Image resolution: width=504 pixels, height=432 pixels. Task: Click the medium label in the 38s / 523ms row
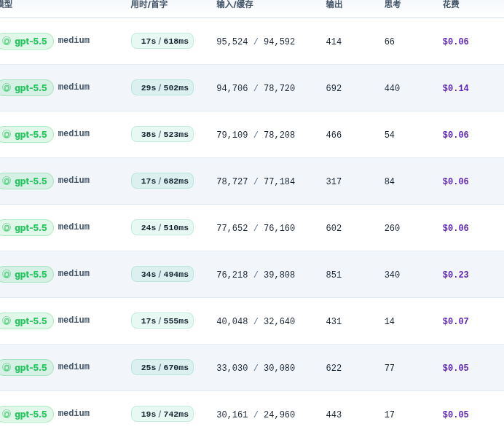coord(74,133)
